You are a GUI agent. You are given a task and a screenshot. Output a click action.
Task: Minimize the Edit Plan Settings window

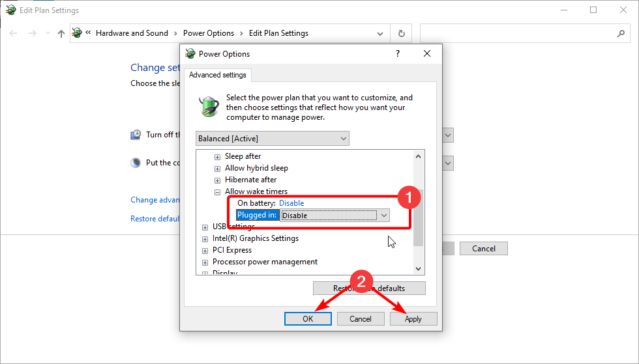564,10
